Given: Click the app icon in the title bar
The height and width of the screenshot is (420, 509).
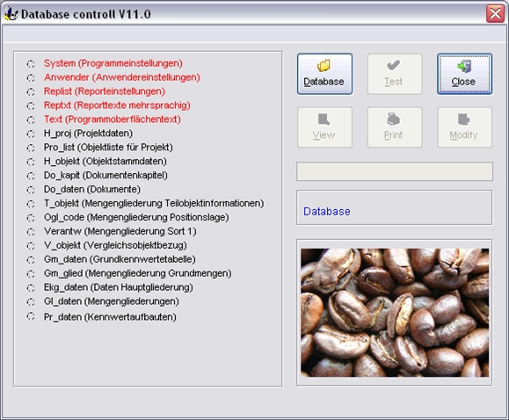Looking at the screenshot, I should click(11, 14).
